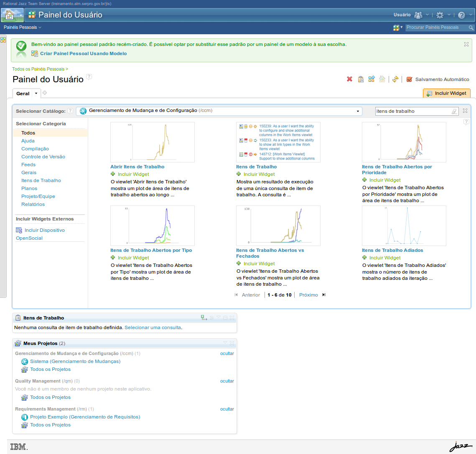Select the Compilação category

click(x=35, y=149)
